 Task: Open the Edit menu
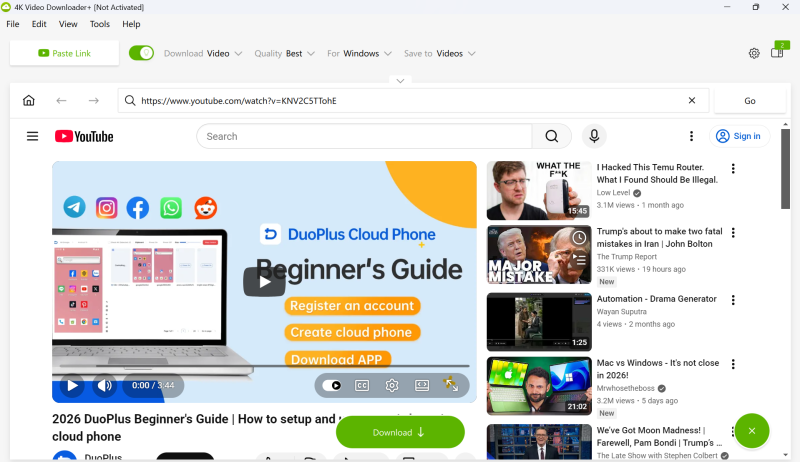pos(39,24)
